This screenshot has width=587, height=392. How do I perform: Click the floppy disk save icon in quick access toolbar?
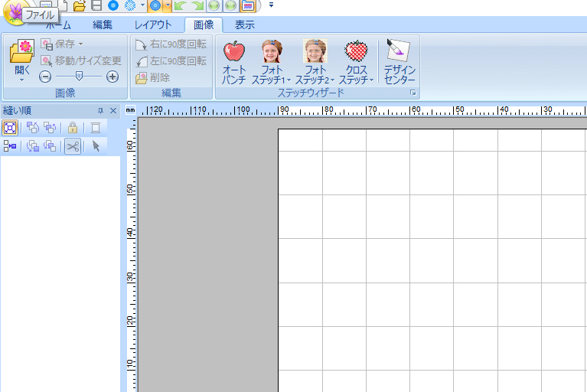click(x=96, y=5)
